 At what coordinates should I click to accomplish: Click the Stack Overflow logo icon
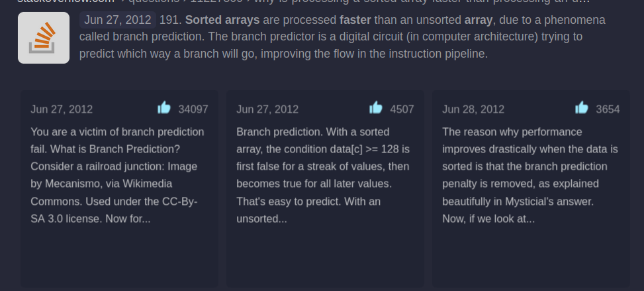(x=44, y=38)
